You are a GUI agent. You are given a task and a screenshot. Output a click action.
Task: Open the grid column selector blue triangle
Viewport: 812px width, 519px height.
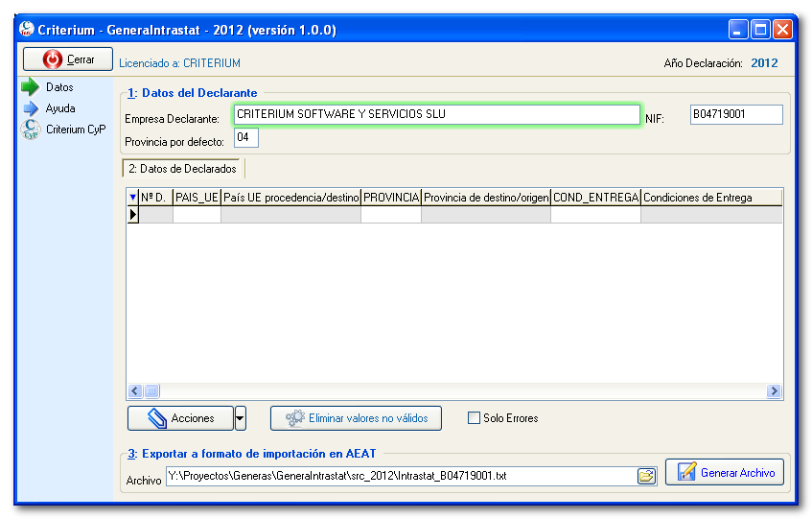click(x=132, y=198)
